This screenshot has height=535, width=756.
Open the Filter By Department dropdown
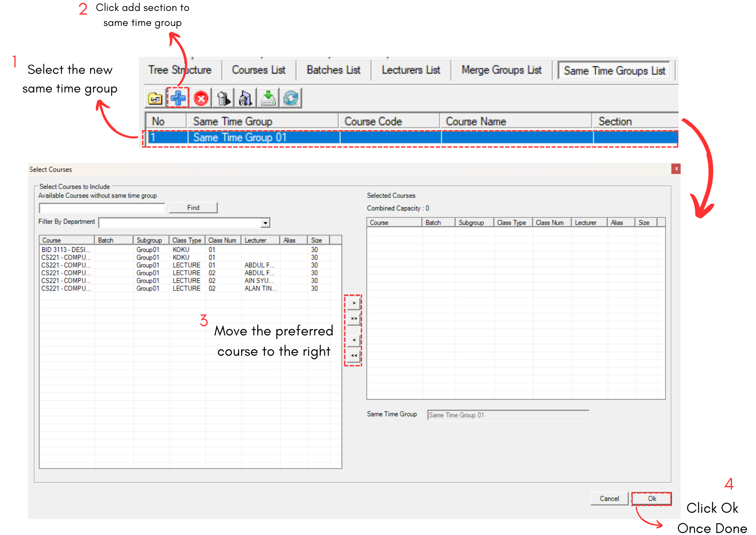coord(265,223)
